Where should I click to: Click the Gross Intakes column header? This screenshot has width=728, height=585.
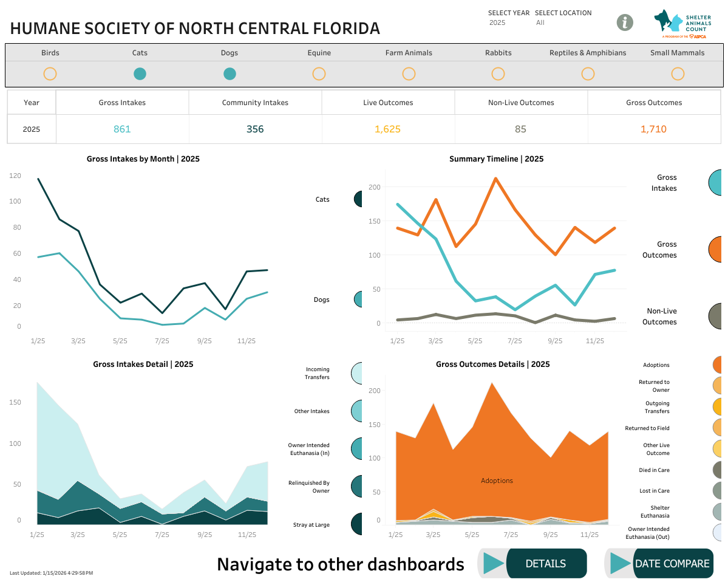click(122, 103)
